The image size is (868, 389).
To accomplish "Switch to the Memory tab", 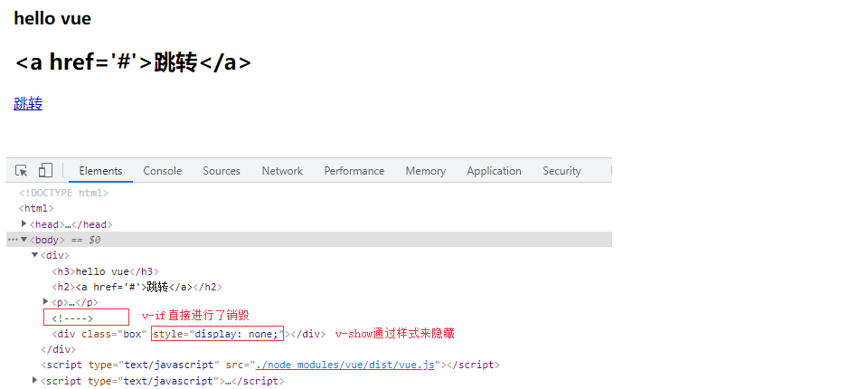I will pyautogui.click(x=425, y=171).
